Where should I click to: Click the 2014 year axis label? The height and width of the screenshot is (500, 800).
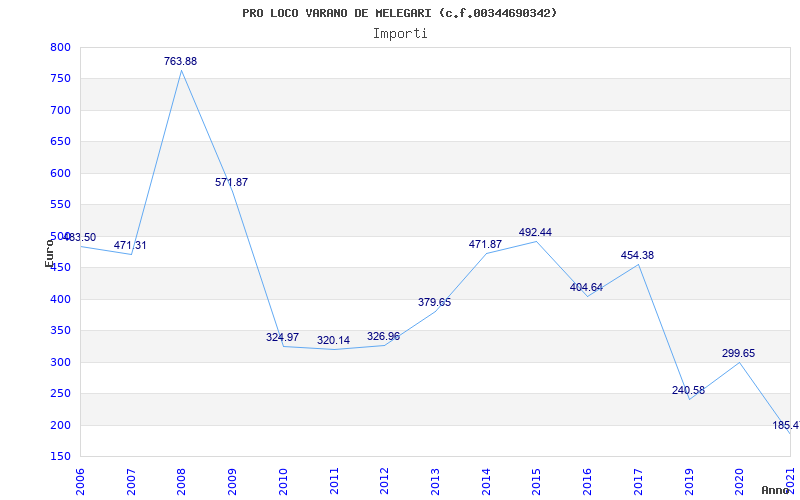(486, 482)
